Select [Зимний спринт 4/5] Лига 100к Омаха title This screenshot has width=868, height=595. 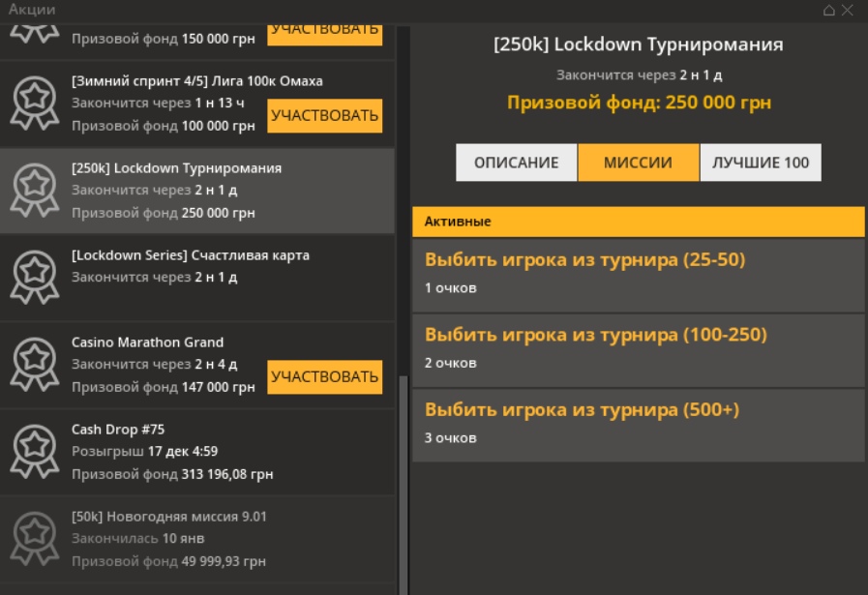pos(197,81)
